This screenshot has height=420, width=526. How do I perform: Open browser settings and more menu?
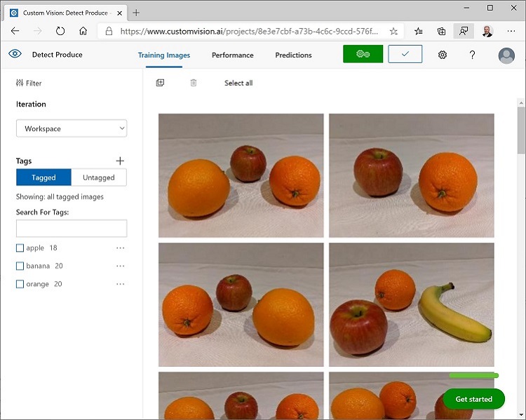click(x=511, y=31)
